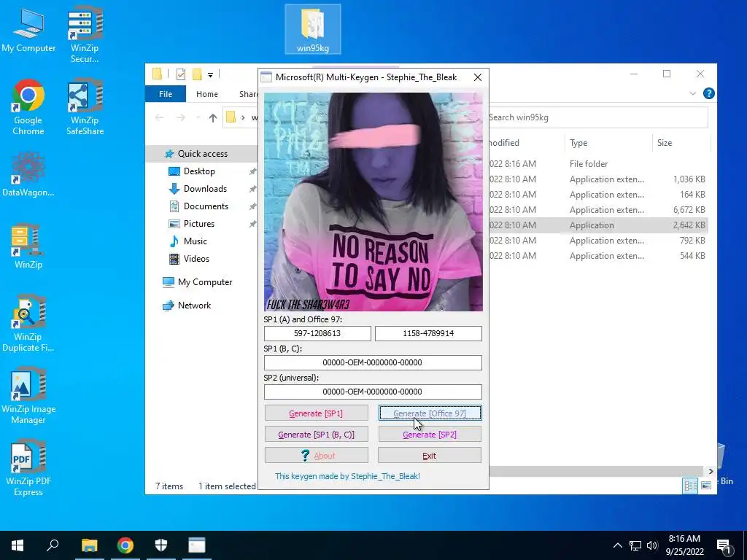This screenshot has height=560, width=747.
Task: Select the Google Chrome desktop shortcut
Action: [x=28, y=107]
